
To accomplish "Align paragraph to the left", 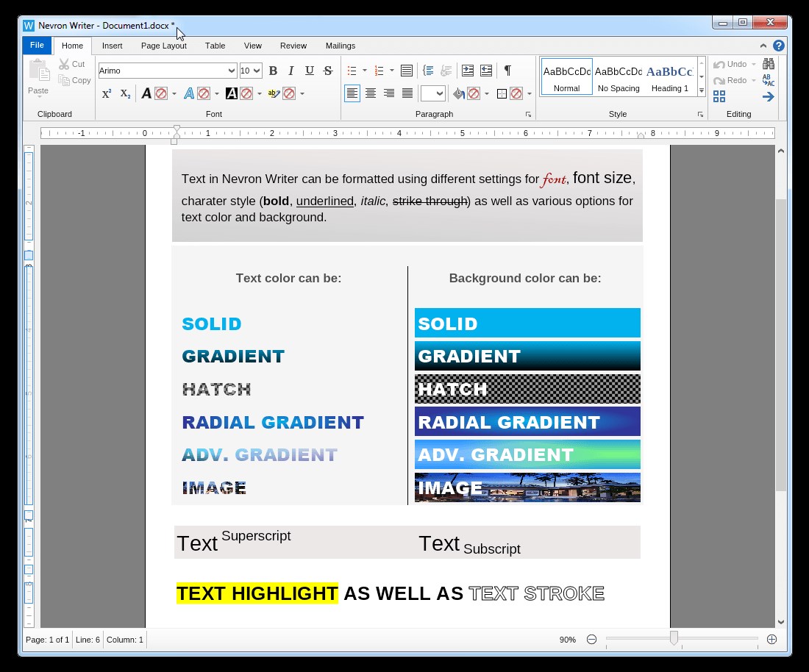I will [x=352, y=93].
